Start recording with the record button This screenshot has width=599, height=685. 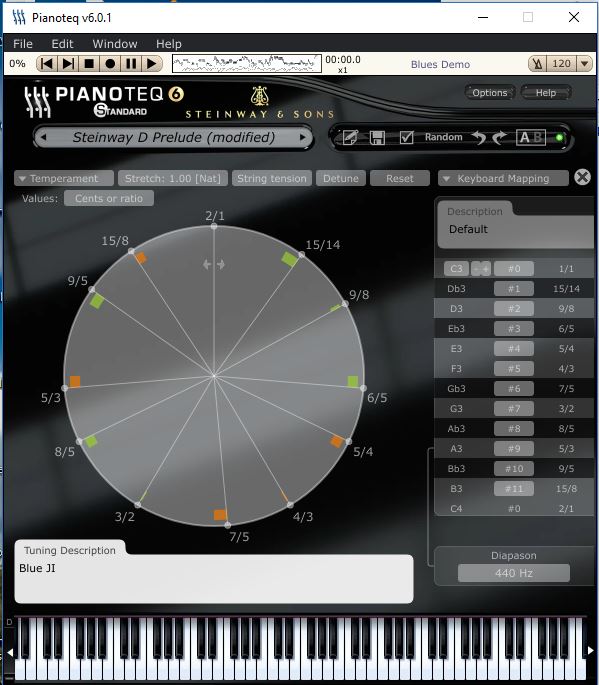(x=110, y=64)
